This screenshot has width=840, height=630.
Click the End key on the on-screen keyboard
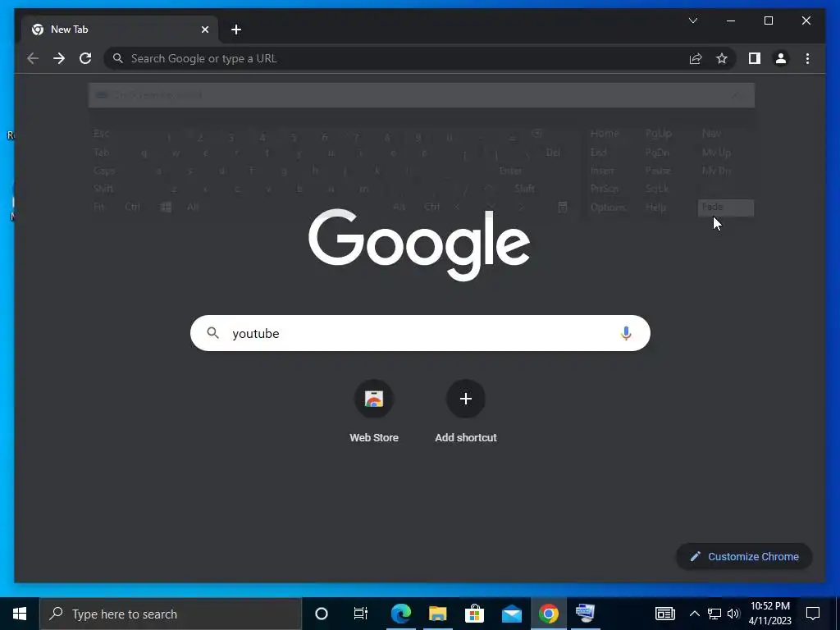click(598, 153)
